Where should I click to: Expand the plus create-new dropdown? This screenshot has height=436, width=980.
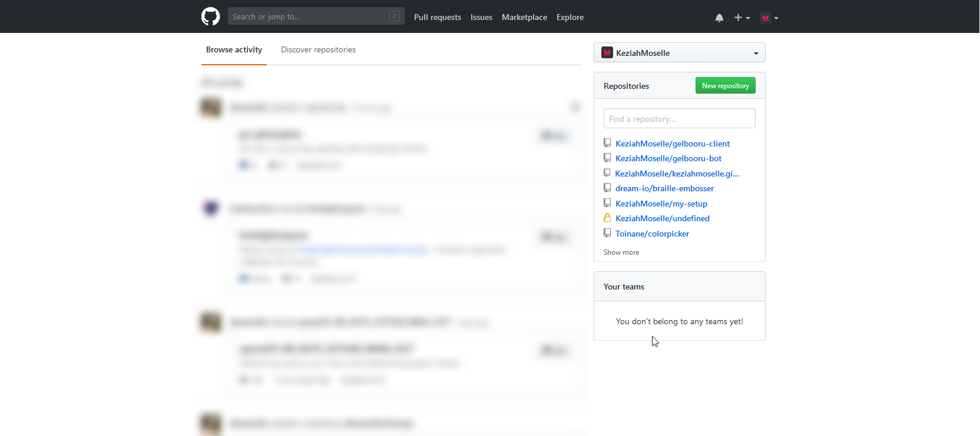point(742,18)
